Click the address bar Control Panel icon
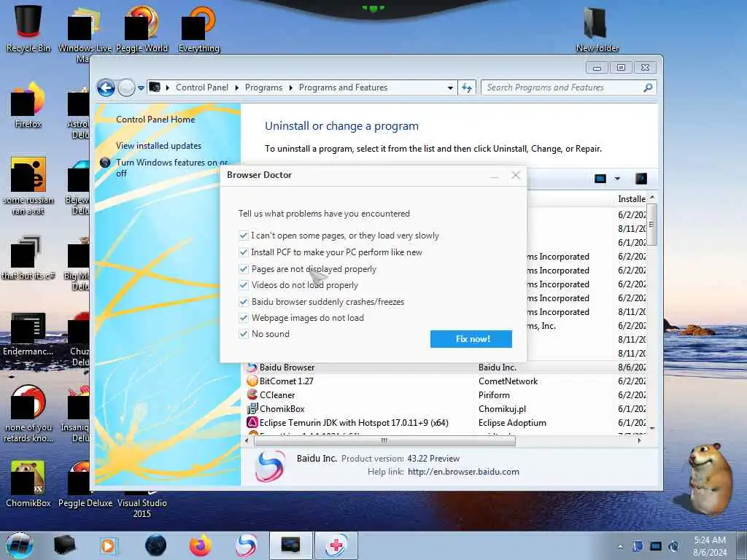Screen dimensions: 747x560 pos(155,87)
